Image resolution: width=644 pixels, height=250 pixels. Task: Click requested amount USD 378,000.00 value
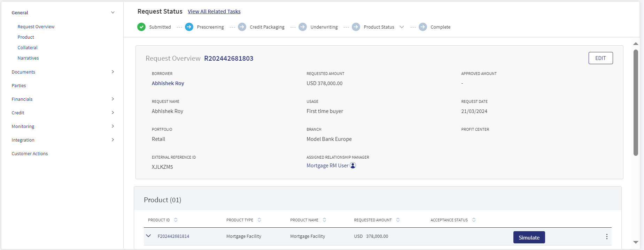pyautogui.click(x=325, y=83)
